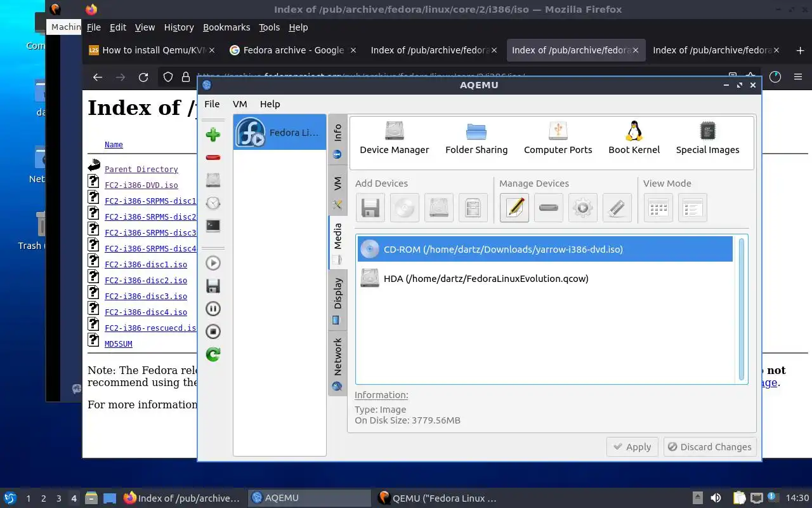Image resolution: width=812 pixels, height=508 pixels.
Task: Click the eraser icon in Manage Devices
Action: pyautogui.click(x=617, y=208)
